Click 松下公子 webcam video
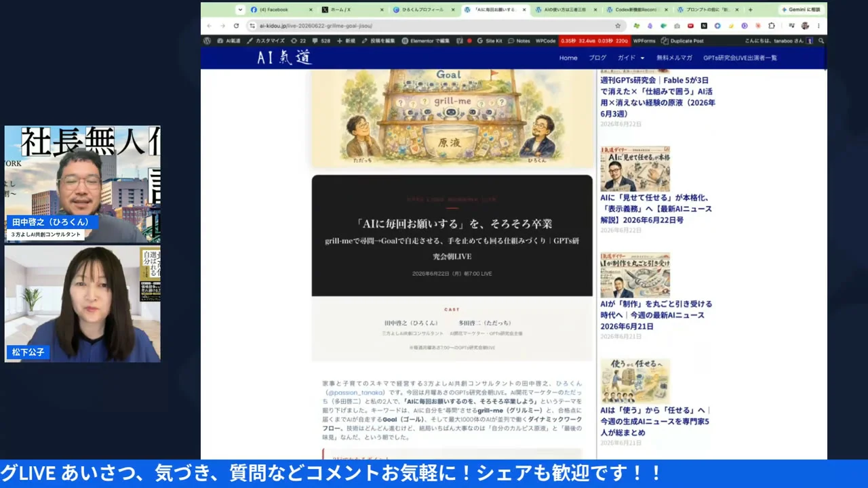Screen dimensions: 868x488 pos(83,304)
